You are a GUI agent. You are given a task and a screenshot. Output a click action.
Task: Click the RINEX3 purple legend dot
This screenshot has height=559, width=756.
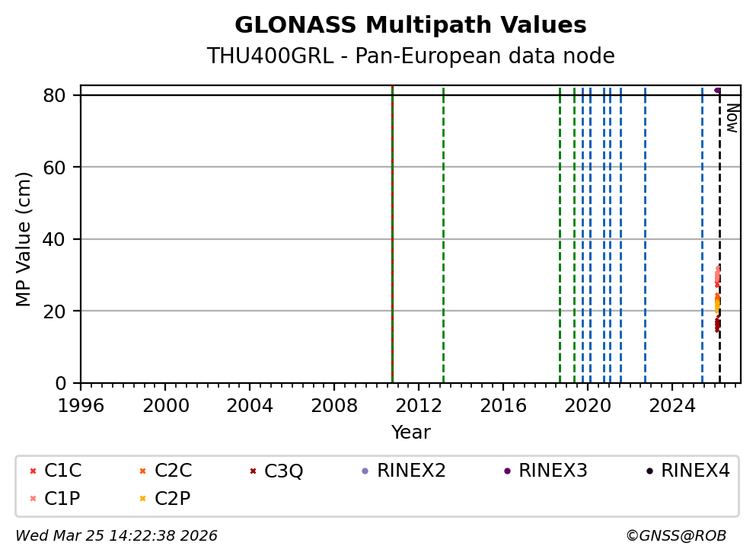507,471
